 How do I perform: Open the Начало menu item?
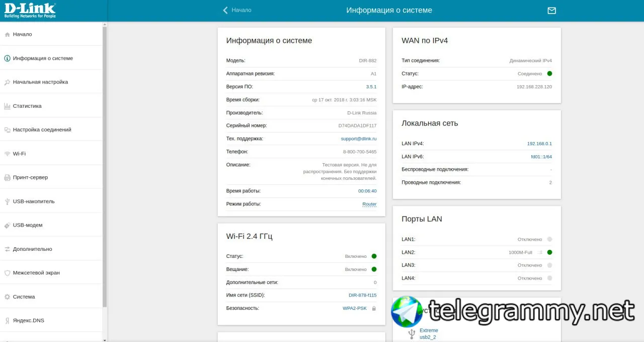tap(51, 34)
